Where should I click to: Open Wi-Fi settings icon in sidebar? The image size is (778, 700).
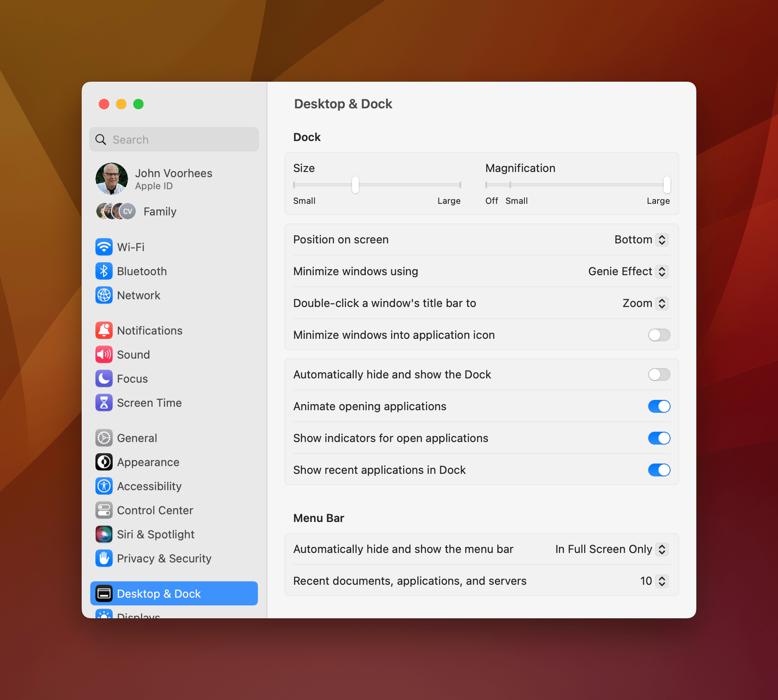[104, 247]
